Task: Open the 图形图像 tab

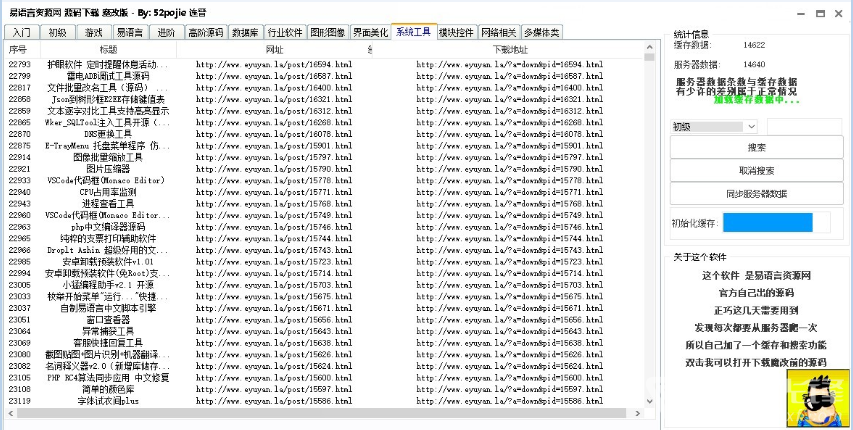Action: (327, 33)
